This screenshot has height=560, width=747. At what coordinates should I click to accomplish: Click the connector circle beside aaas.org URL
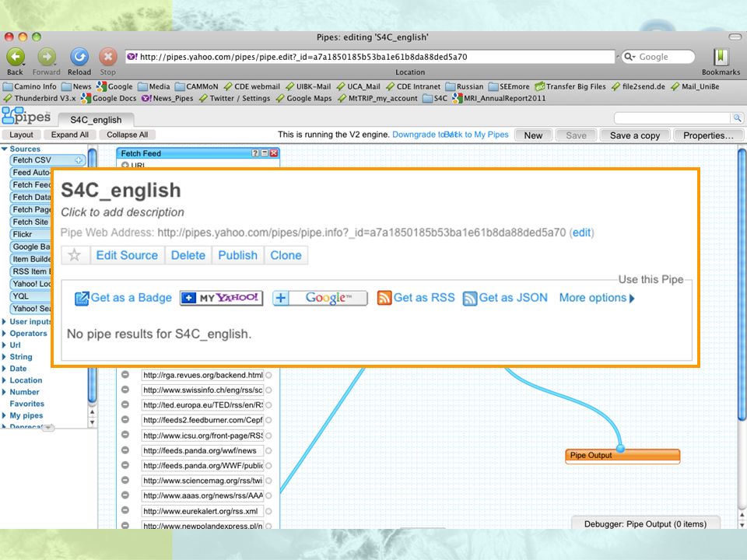268,496
